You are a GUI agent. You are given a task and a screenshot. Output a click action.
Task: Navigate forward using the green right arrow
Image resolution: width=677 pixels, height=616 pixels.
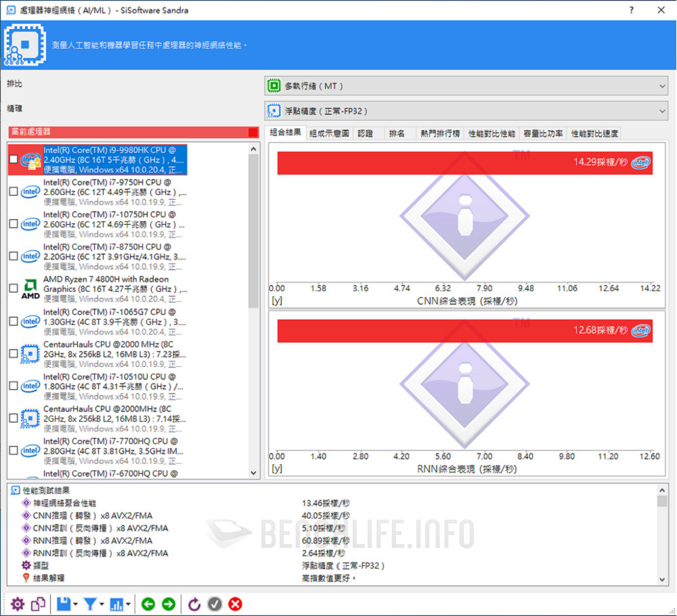(169, 604)
